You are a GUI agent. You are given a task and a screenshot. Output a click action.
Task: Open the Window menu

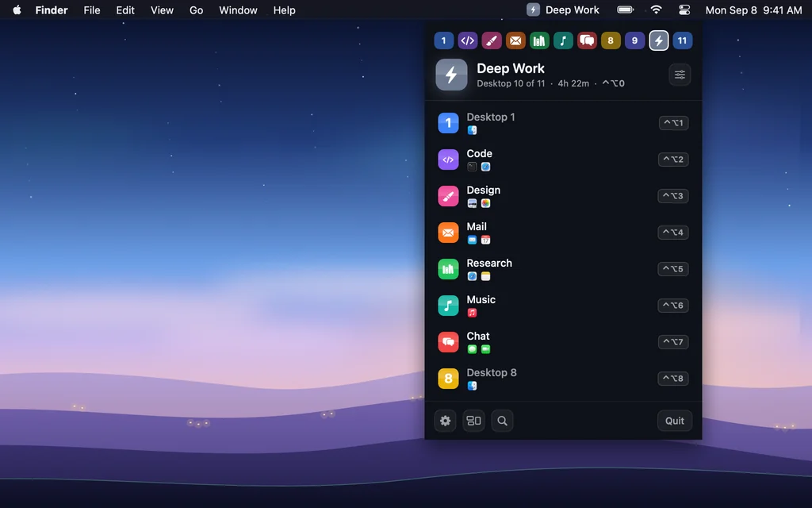pyautogui.click(x=238, y=10)
